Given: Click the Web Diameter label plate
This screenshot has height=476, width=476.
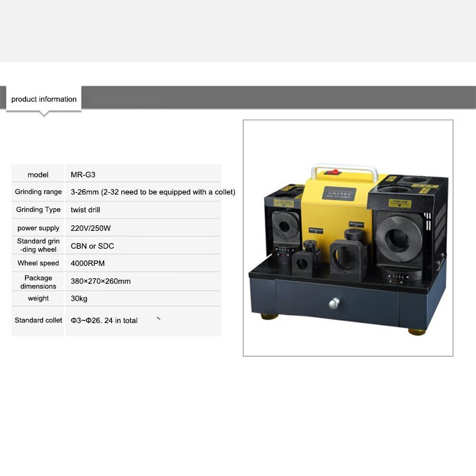Looking at the screenshot, I should (356, 224).
